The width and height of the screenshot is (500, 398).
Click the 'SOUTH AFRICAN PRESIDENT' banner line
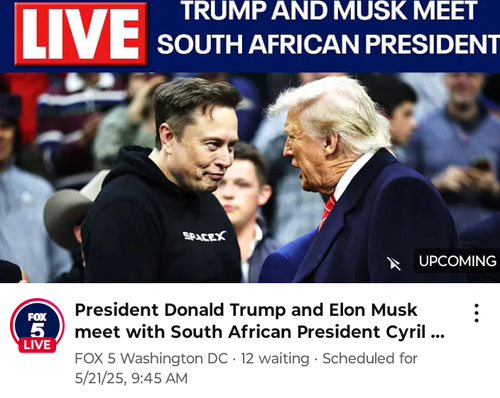(328, 44)
